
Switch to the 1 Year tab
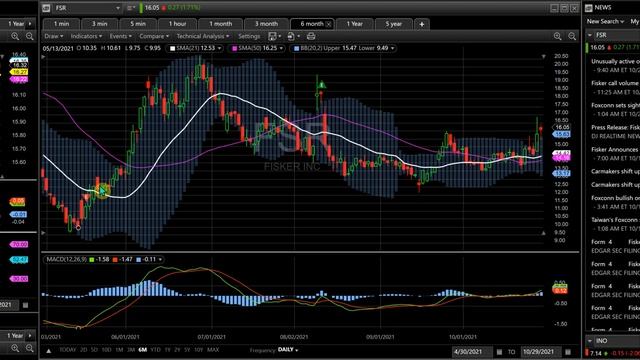pos(354,24)
